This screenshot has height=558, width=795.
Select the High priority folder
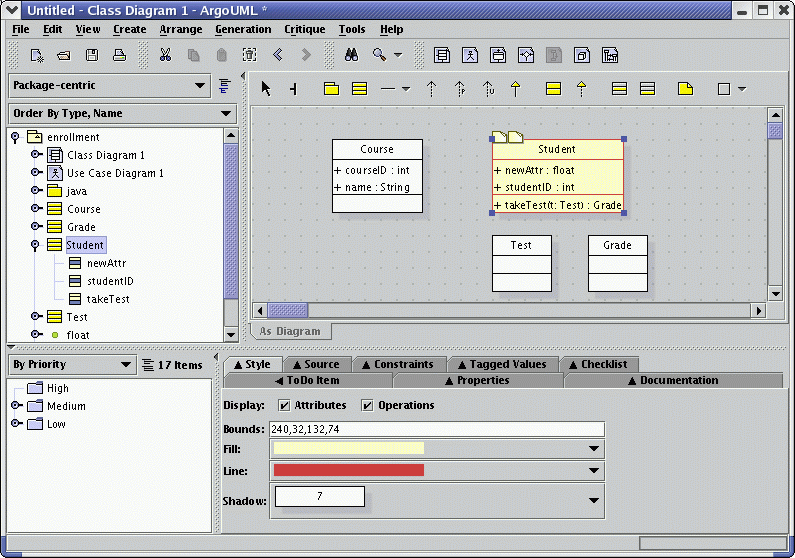tap(57, 388)
